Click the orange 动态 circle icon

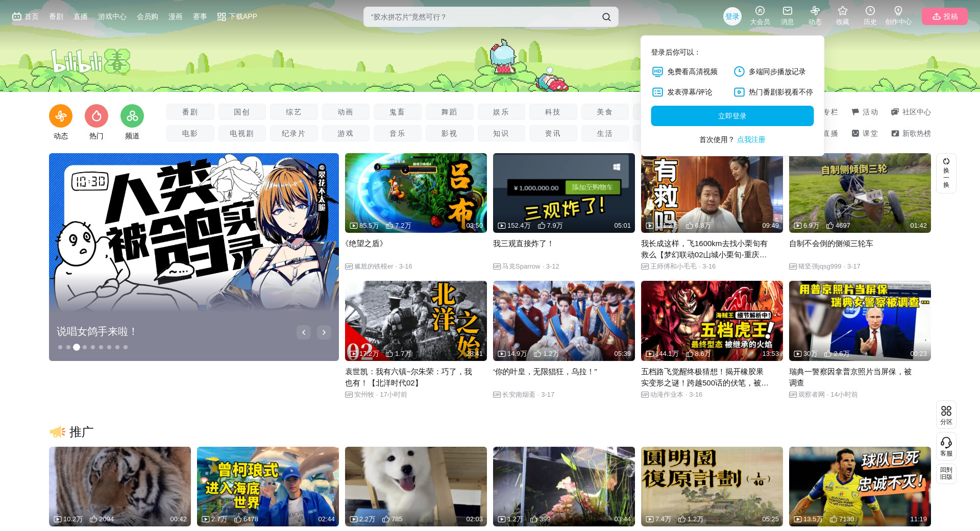click(x=61, y=116)
